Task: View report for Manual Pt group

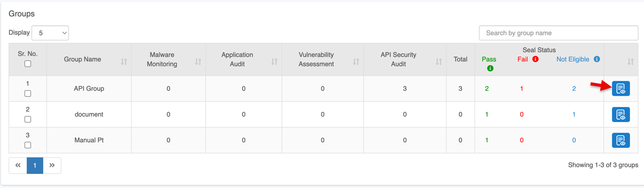Action: click(621, 140)
